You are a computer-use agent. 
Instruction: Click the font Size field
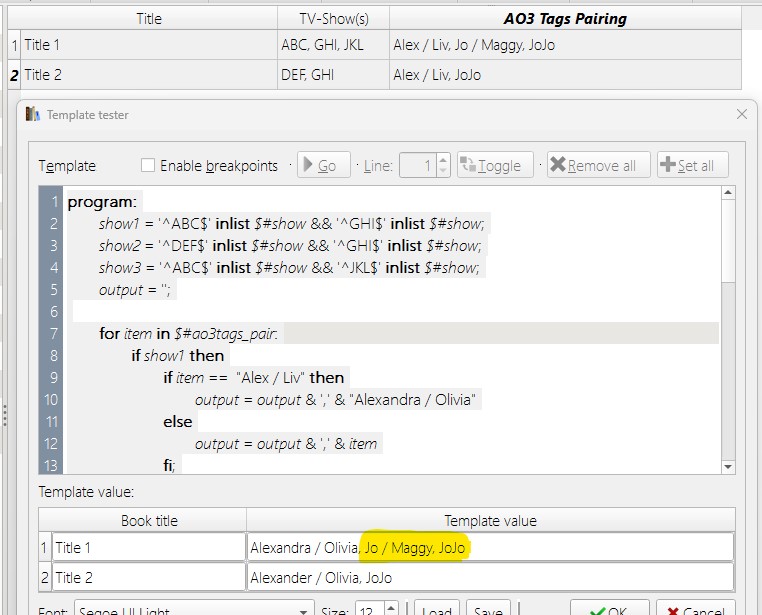369,610
